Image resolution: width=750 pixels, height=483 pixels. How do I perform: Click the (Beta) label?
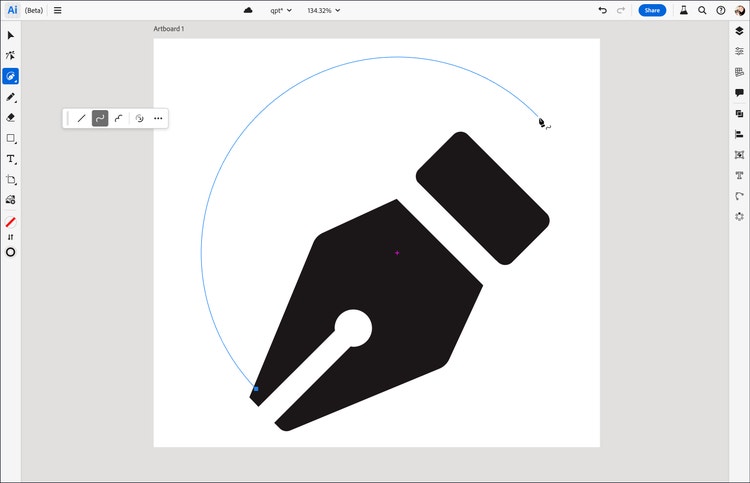[34, 10]
